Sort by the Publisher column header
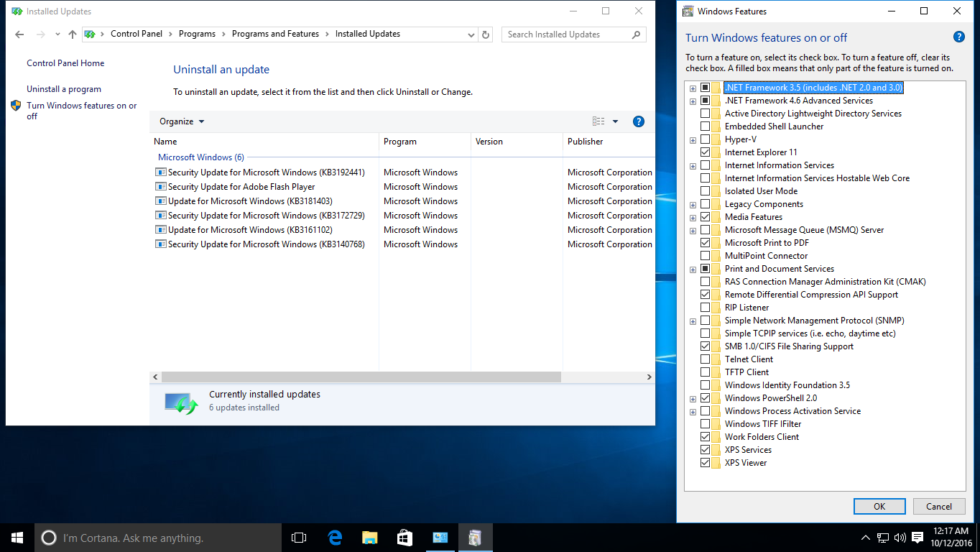This screenshot has width=980, height=552. coord(609,142)
